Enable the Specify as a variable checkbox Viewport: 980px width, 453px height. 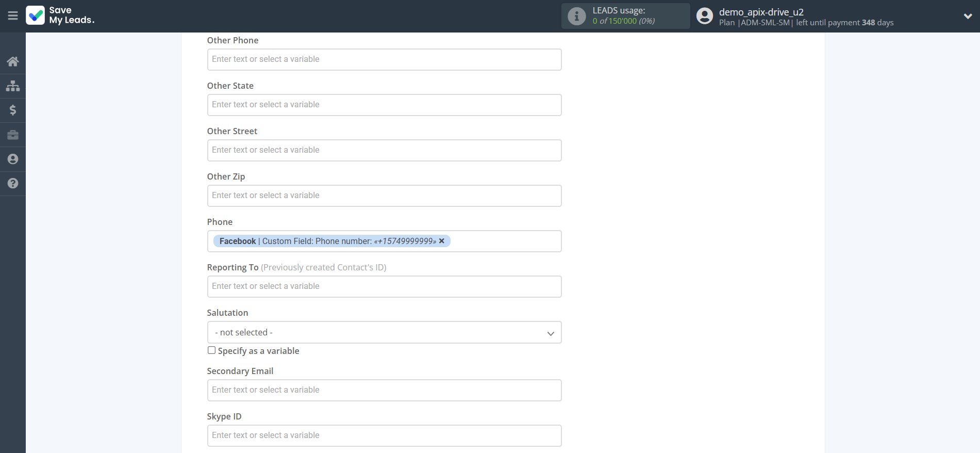[211, 350]
